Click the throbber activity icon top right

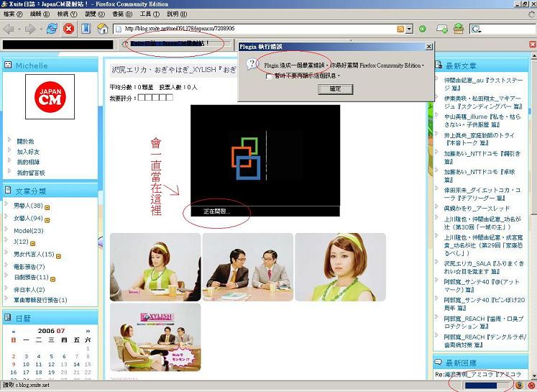(531, 14)
